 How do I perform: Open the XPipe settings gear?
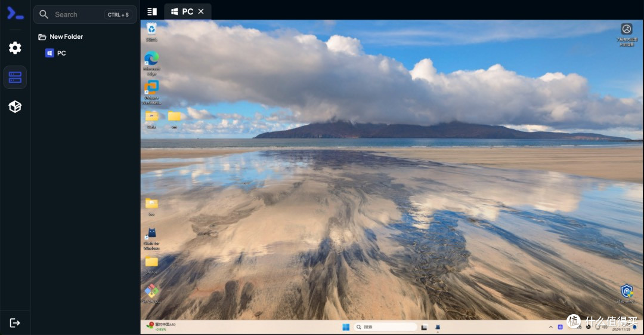tap(15, 48)
